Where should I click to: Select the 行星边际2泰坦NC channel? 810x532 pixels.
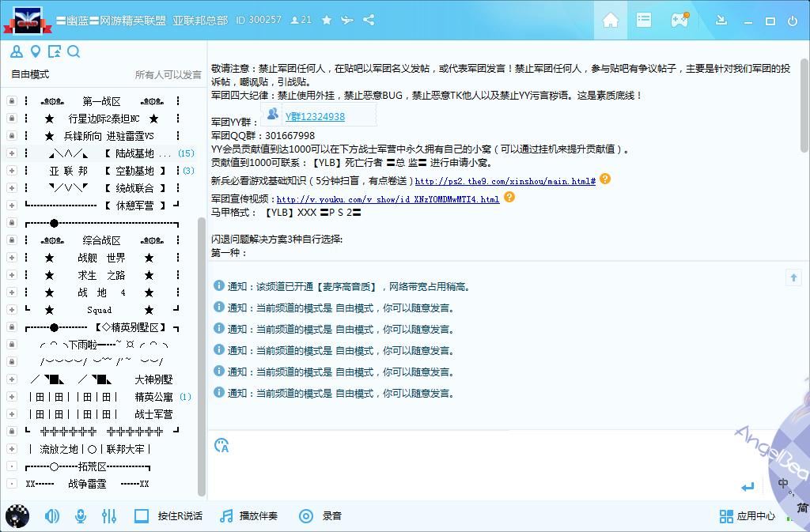pos(102,119)
